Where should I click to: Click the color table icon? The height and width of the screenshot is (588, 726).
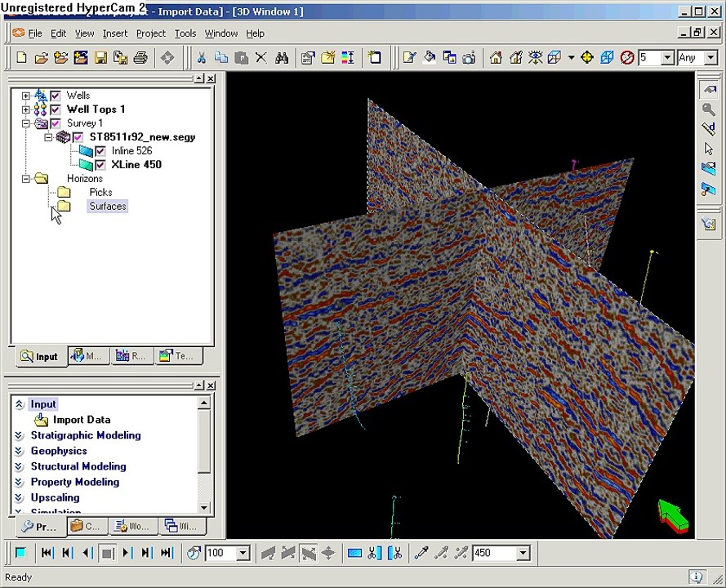(x=348, y=58)
